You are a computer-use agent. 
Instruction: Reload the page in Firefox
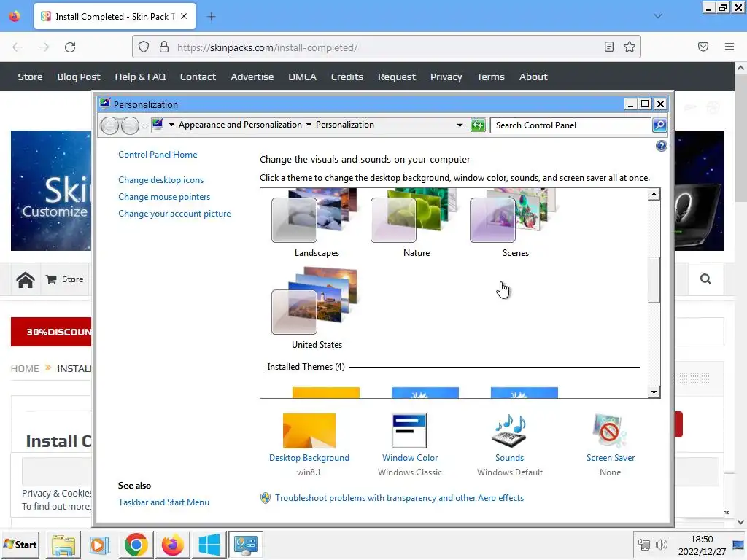(x=70, y=47)
